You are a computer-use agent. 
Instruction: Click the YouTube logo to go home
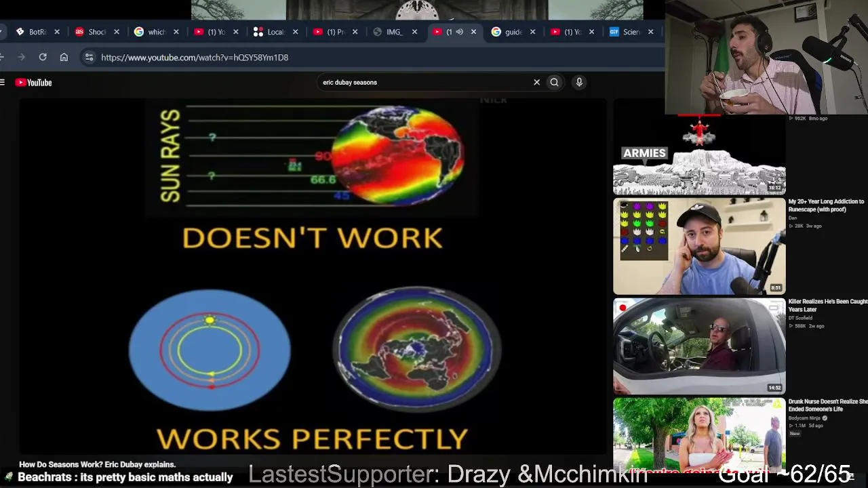click(x=34, y=83)
